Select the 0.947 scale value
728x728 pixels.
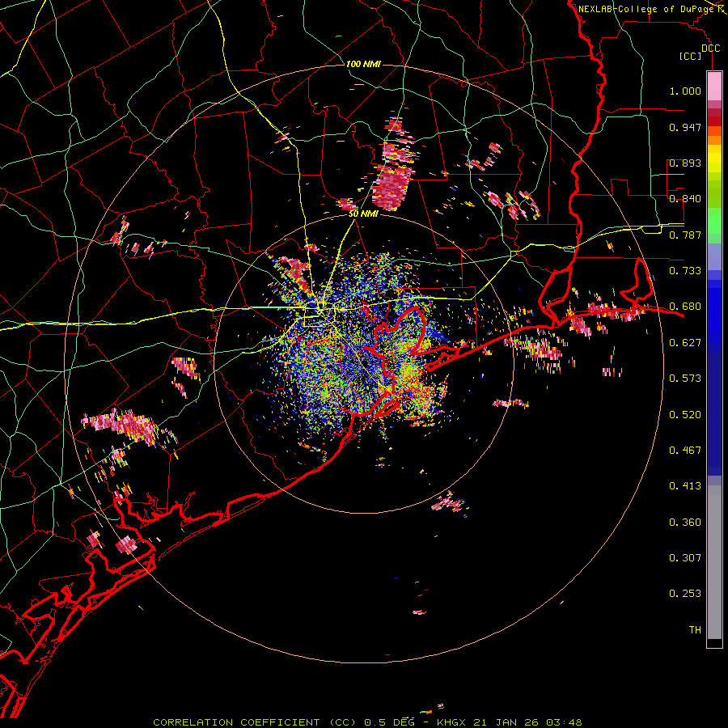pos(685,127)
